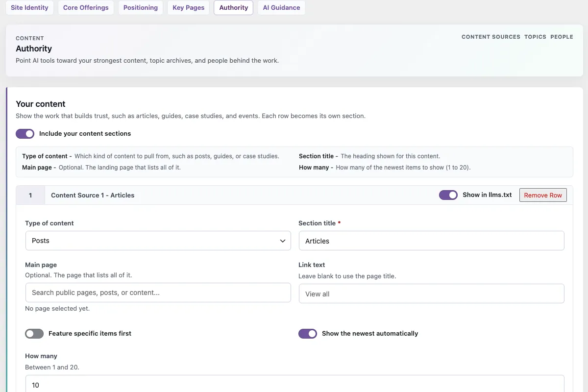Enable Feature specific items first toggle
This screenshot has height=392, width=588.
34,334
